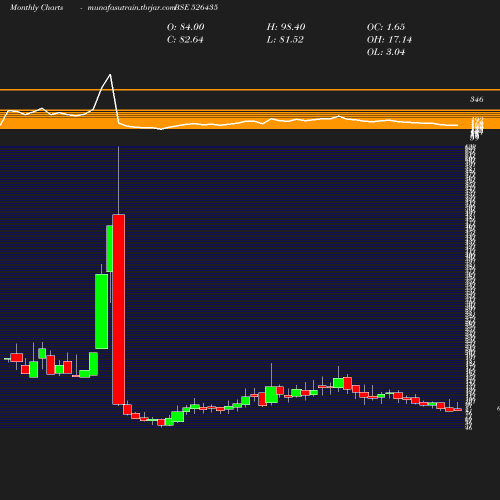
Task: Click the 'Monthly Charts' title text
Action: click(37, 8)
